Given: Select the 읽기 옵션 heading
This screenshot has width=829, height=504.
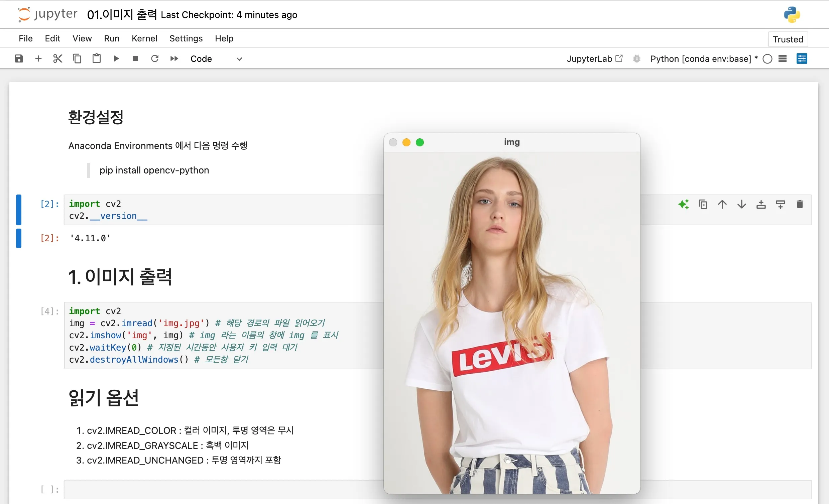Looking at the screenshot, I should [x=104, y=398].
